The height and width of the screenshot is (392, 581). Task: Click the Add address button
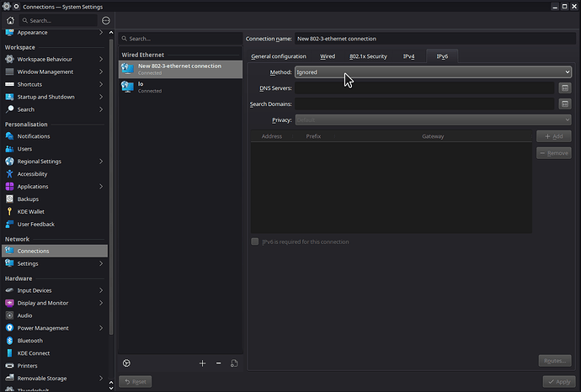(x=554, y=136)
